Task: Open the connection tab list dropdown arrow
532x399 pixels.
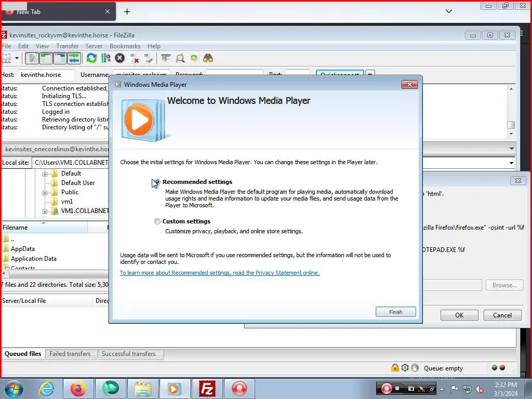Action: point(511,149)
